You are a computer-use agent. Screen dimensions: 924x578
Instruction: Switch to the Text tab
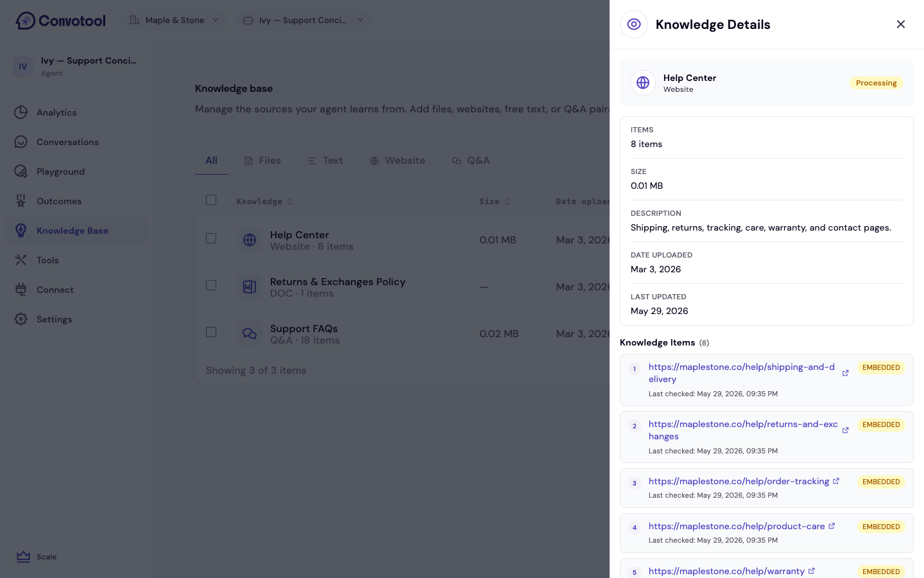tap(325, 161)
